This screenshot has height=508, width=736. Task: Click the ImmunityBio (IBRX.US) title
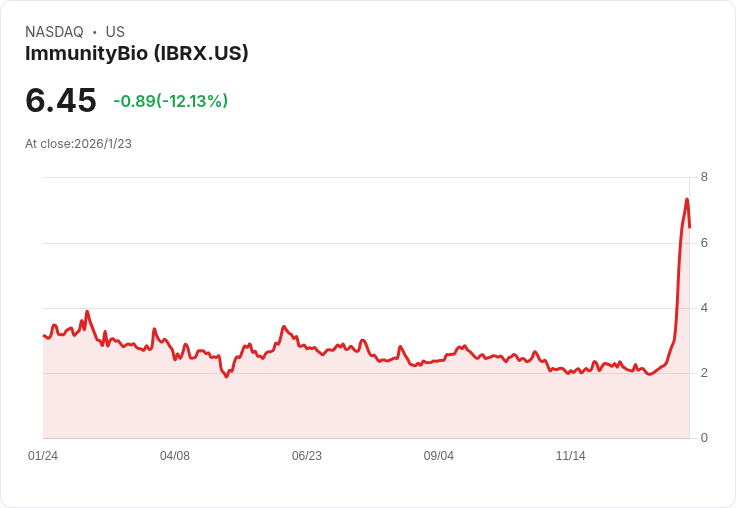click(x=137, y=54)
